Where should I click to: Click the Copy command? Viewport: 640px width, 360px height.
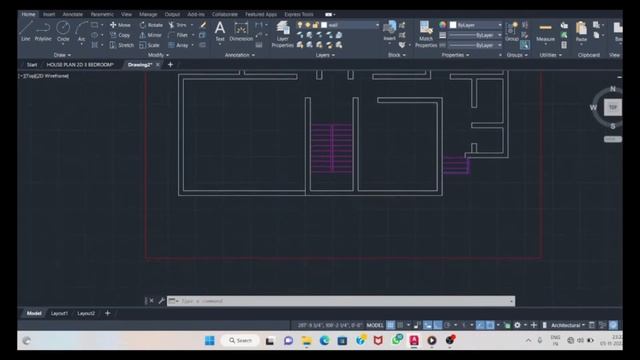[120, 35]
